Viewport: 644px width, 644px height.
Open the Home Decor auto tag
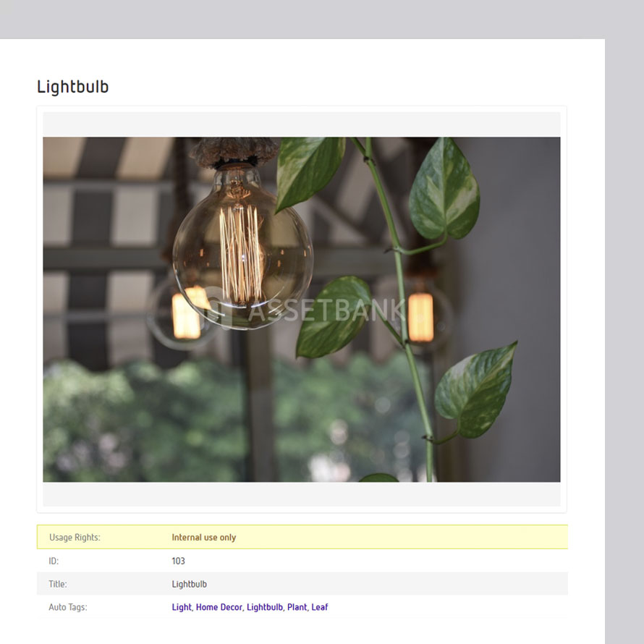click(x=219, y=607)
